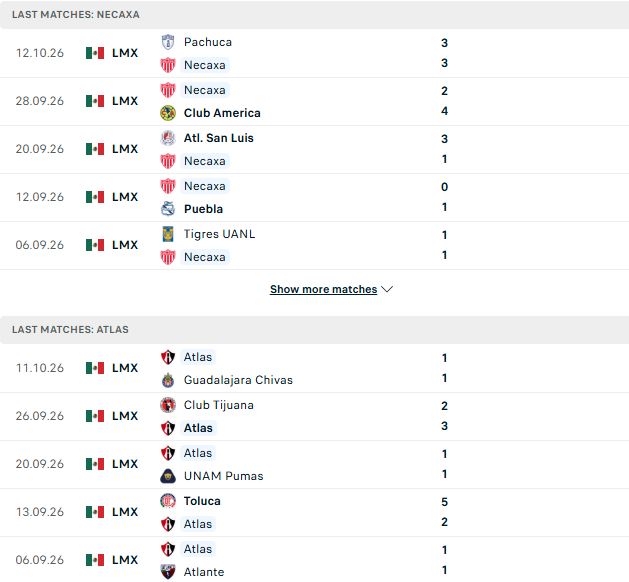Click the Club Tijuana crest icon
This screenshot has width=629, height=582.
click(168, 405)
